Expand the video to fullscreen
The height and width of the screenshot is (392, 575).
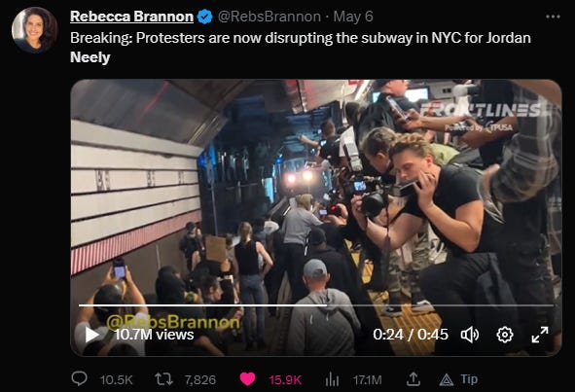tap(540, 335)
